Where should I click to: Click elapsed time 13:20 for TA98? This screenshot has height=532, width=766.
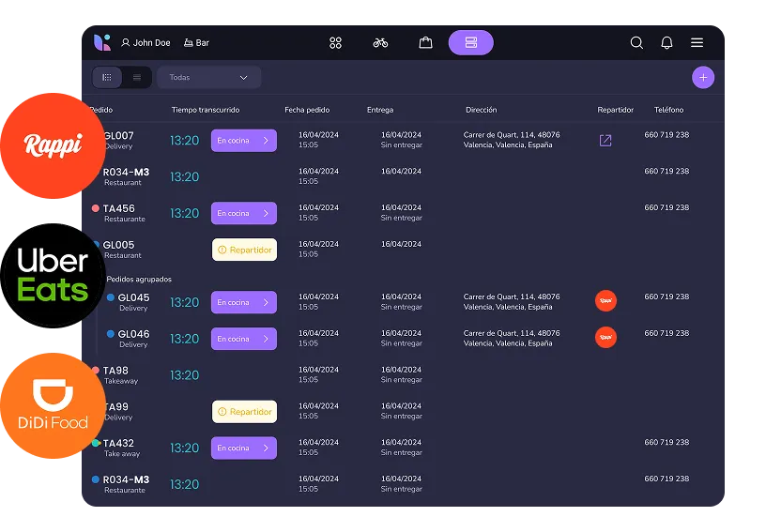tap(185, 375)
